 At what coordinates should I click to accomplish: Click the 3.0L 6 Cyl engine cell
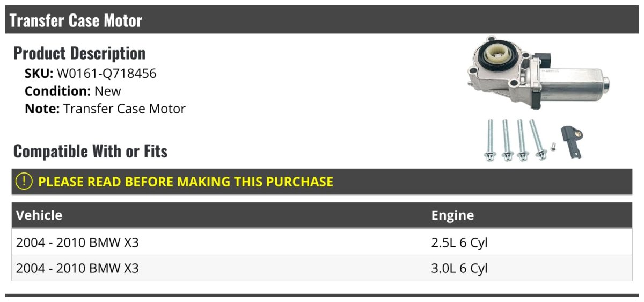tap(459, 268)
